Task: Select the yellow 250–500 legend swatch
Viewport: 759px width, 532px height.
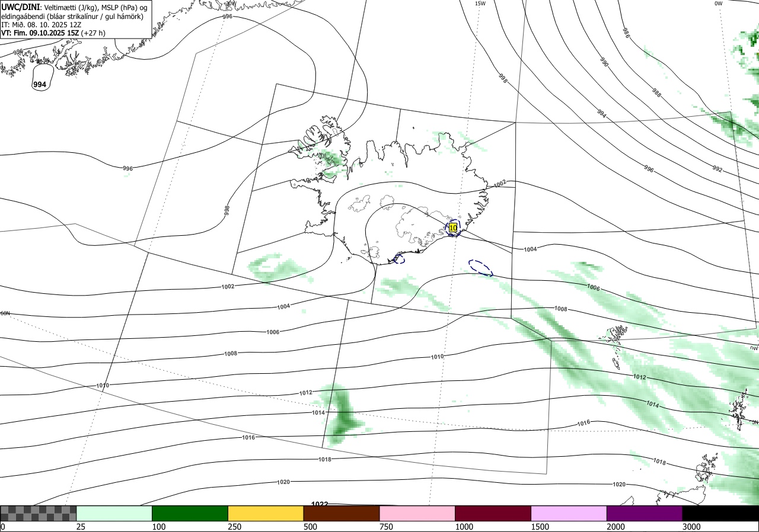Action: click(x=266, y=513)
